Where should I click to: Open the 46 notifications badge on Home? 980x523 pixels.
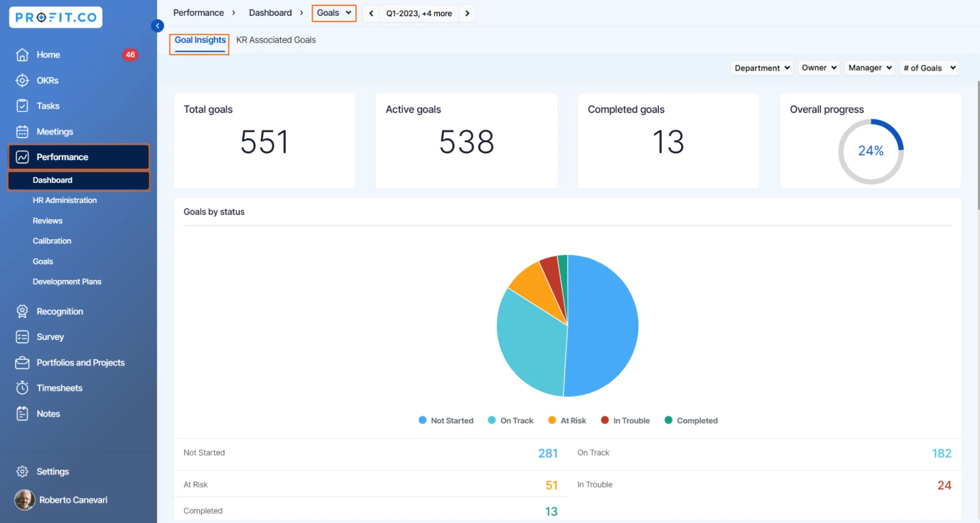click(x=130, y=54)
